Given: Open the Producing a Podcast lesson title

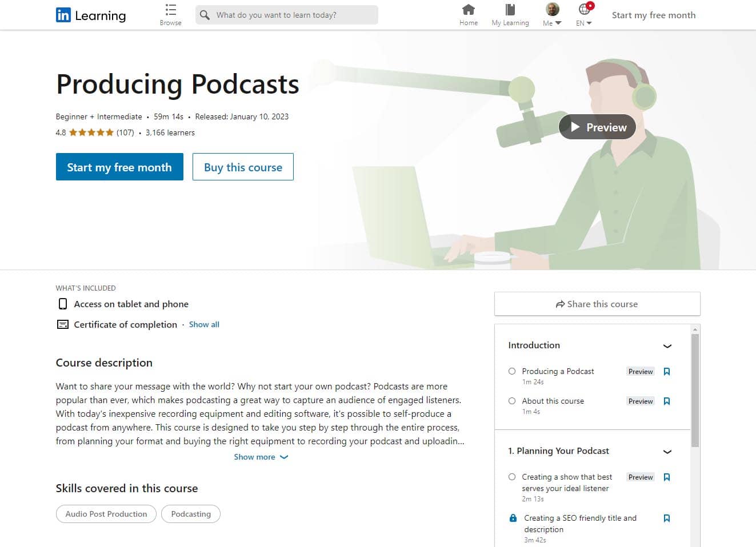Looking at the screenshot, I should [x=558, y=371].
